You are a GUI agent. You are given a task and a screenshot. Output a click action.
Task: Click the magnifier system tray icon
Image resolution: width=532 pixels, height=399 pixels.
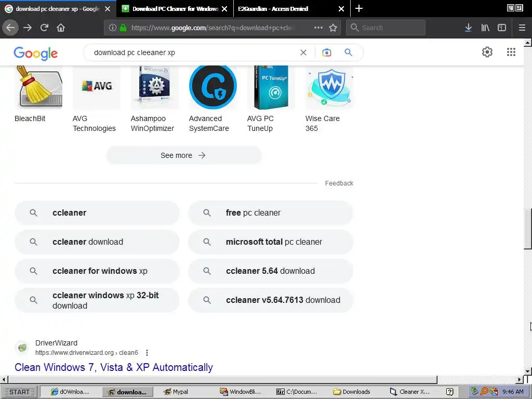(x=484, y=392)
